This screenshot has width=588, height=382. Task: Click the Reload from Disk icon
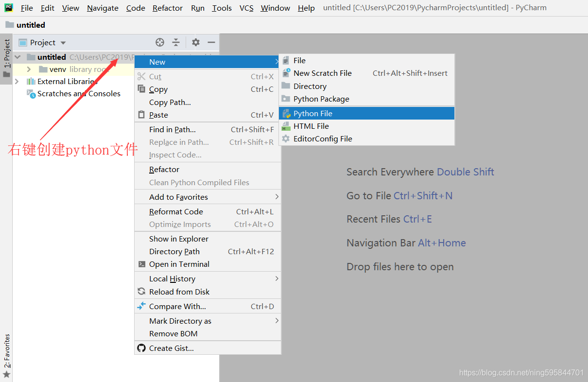click(141, 292)
